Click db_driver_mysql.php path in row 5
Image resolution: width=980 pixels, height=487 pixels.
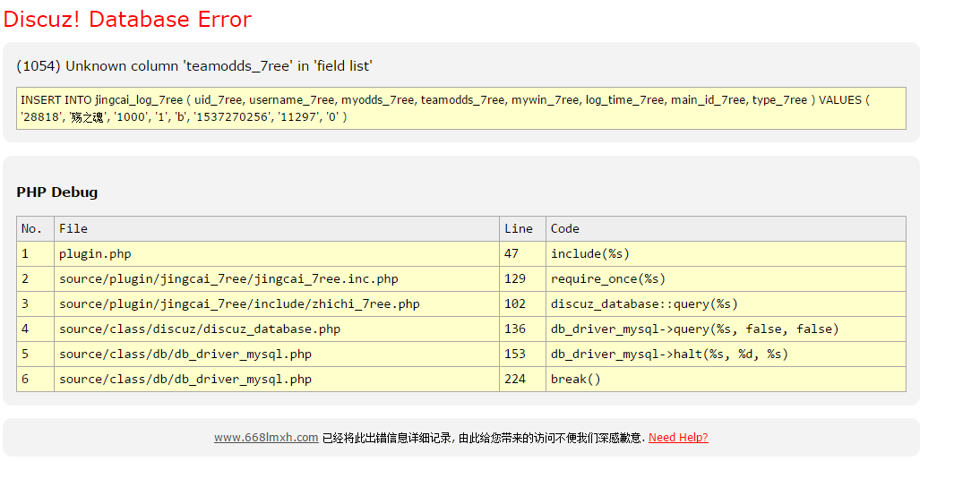point(185,355)
